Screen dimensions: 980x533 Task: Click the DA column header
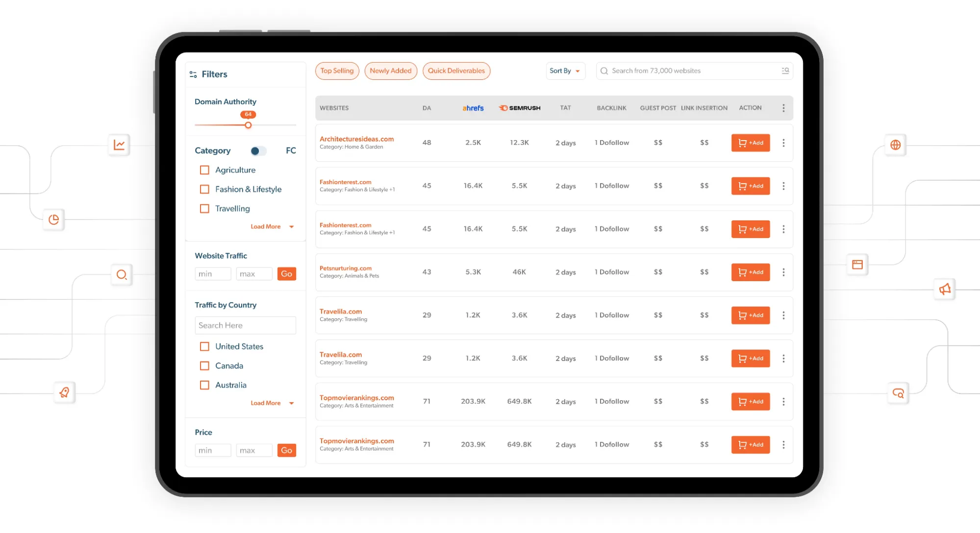(x=427, y=108)
